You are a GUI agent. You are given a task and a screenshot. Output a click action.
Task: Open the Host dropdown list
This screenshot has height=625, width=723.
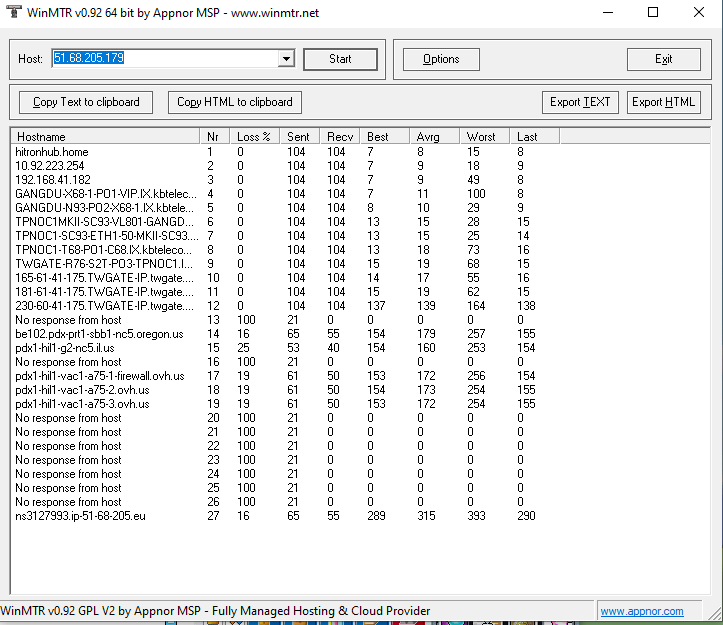(x=286, y=60)
